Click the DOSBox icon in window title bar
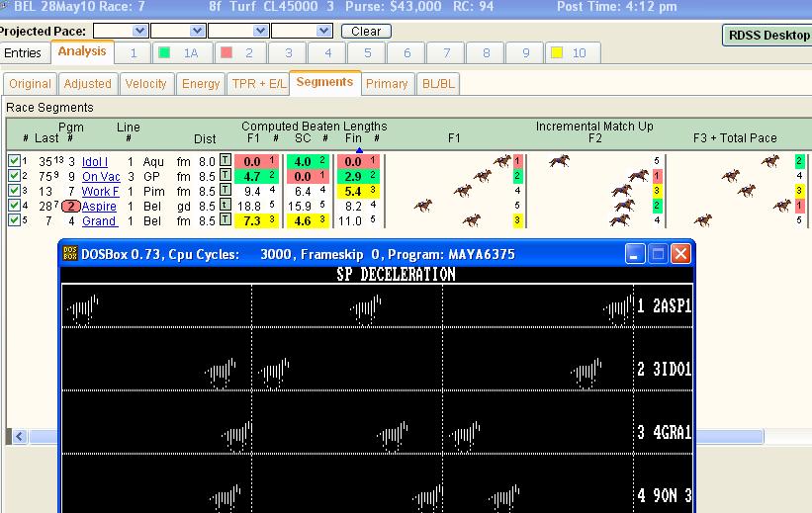This screenshot has height=513, width=812. tap(70, 254)
